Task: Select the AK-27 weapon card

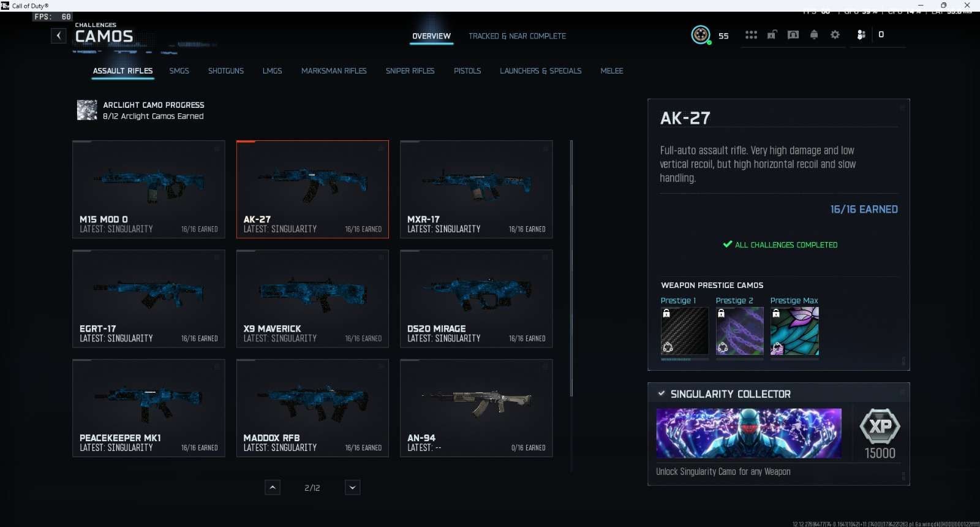Action: (312, 189)
